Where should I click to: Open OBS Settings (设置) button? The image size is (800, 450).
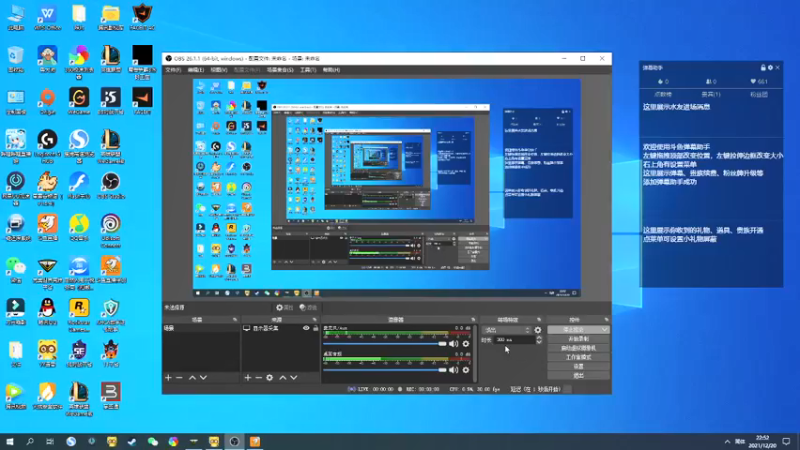(x=578, y=366)
